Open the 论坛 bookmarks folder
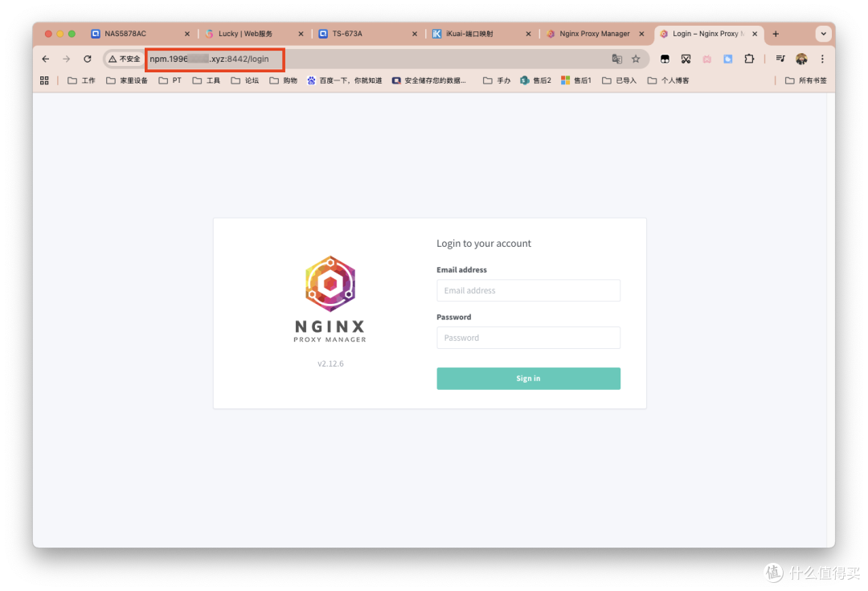The height and width of the screenshot is (591, 868). coord(244,80)
